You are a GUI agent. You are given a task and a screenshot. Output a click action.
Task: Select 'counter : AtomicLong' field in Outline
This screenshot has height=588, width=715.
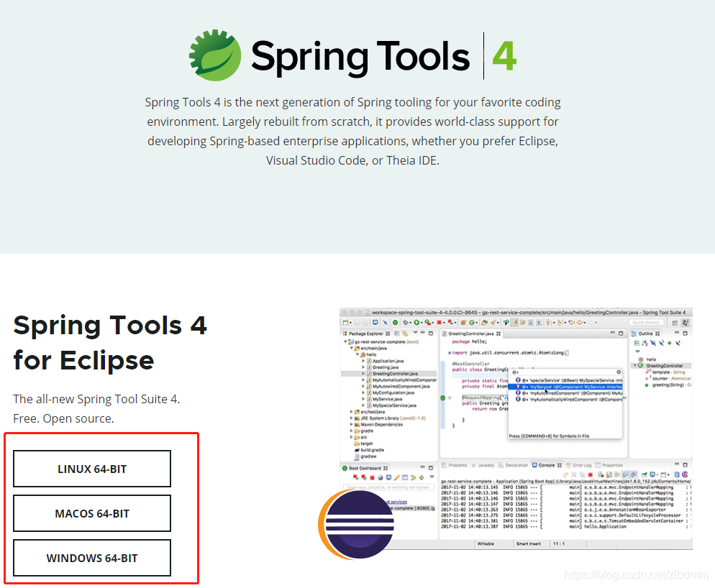pyautogui.click(x=668, y=378)
